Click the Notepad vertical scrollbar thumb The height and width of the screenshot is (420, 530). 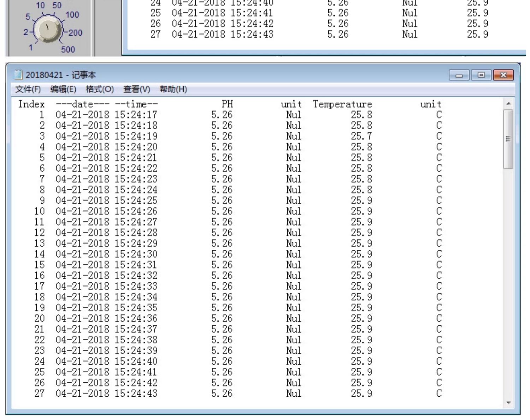pos(508,139)
